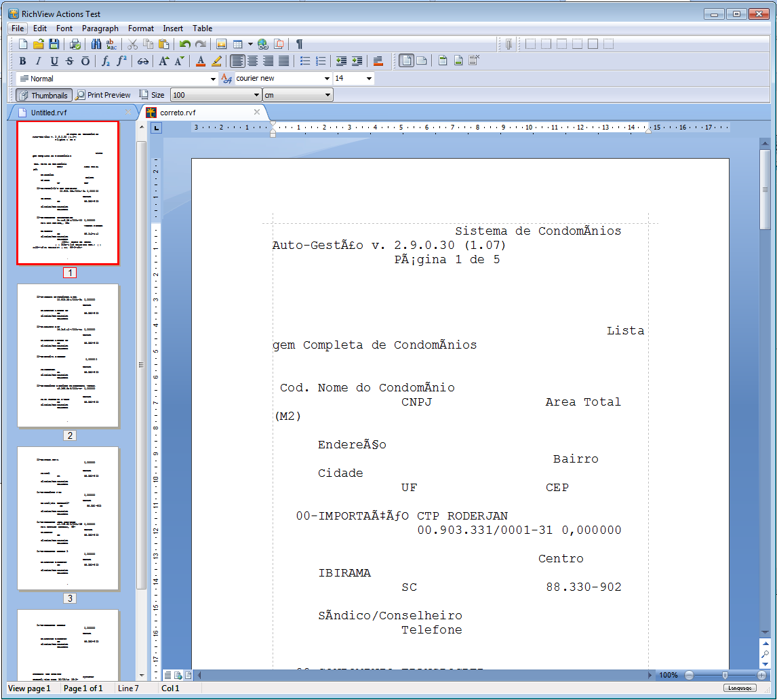Screen dimensions: 777x700
Task: Select page 2 thumbnail
Action: point(68,355)
